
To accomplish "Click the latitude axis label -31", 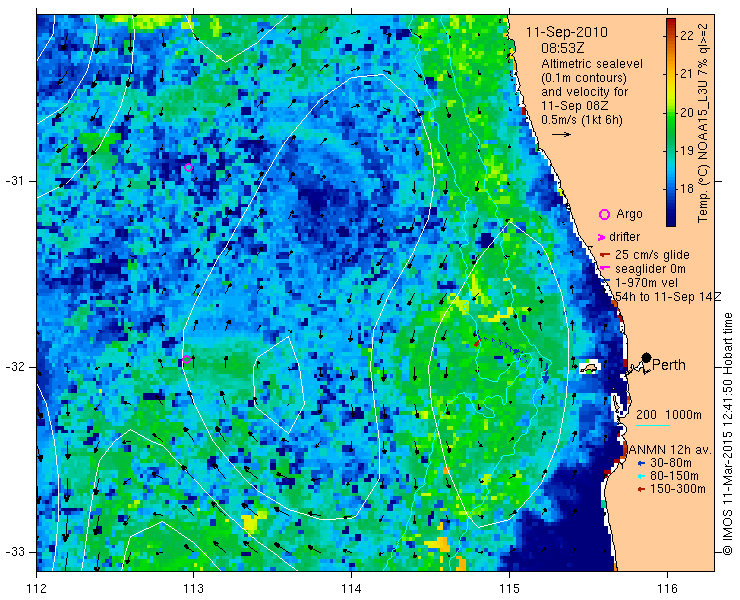I will click(x=15, y=181).
